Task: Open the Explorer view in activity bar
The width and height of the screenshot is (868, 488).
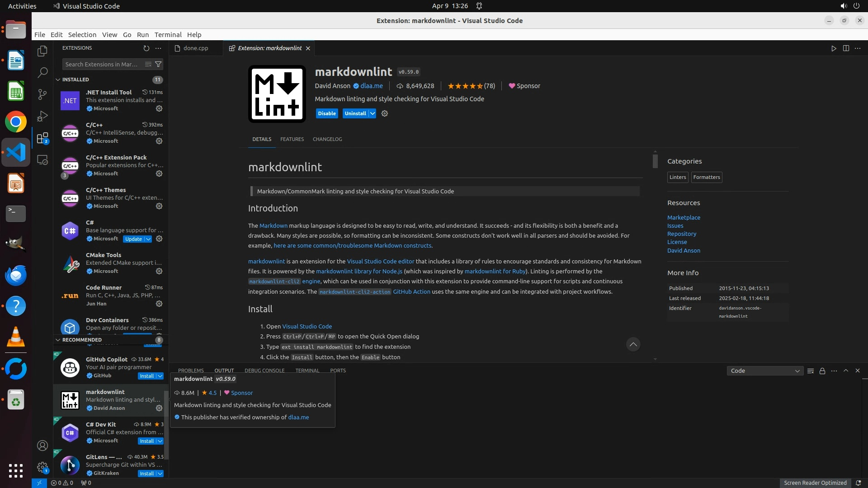Action: (42, 51)
